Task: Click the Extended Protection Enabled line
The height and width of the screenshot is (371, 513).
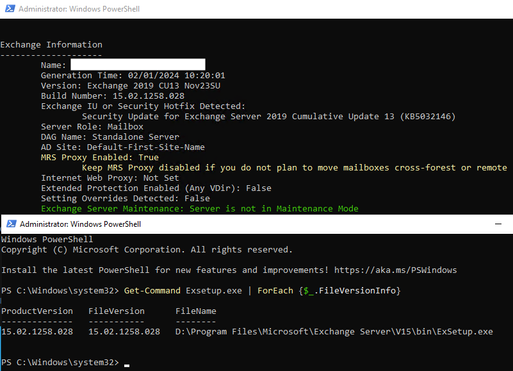Action: pos(156,188)
